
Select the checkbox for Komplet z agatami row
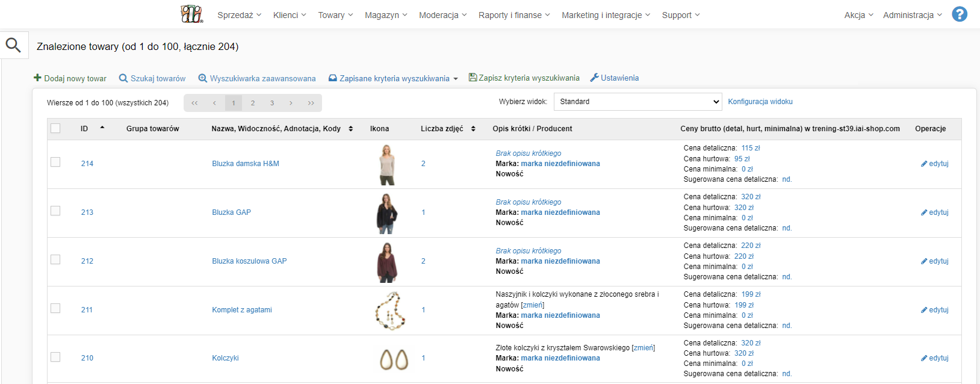coord(55,308)
